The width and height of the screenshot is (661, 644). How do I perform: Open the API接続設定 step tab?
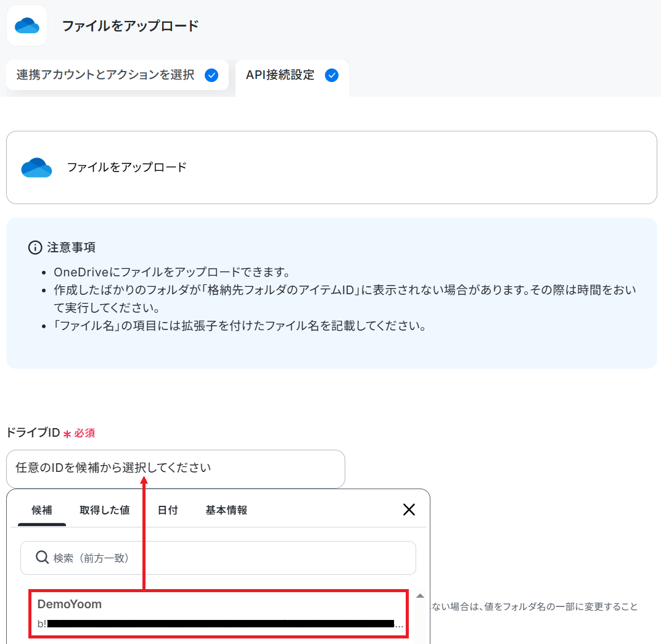click(292, 78)
